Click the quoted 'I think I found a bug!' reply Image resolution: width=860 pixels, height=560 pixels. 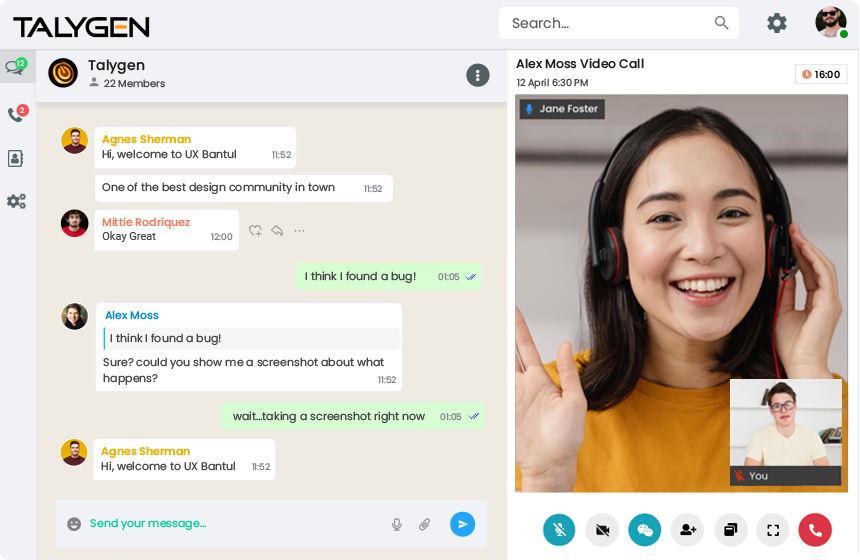point(252,338)
